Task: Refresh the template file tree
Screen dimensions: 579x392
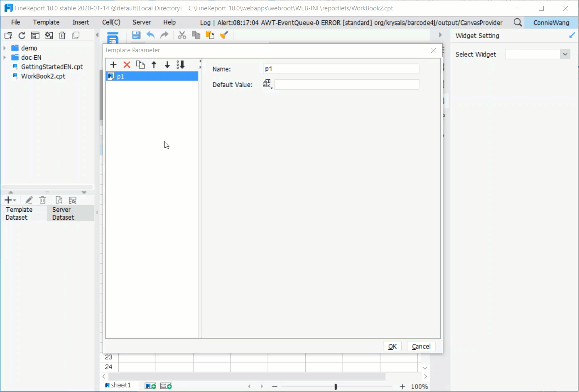Action: (22, 36)
